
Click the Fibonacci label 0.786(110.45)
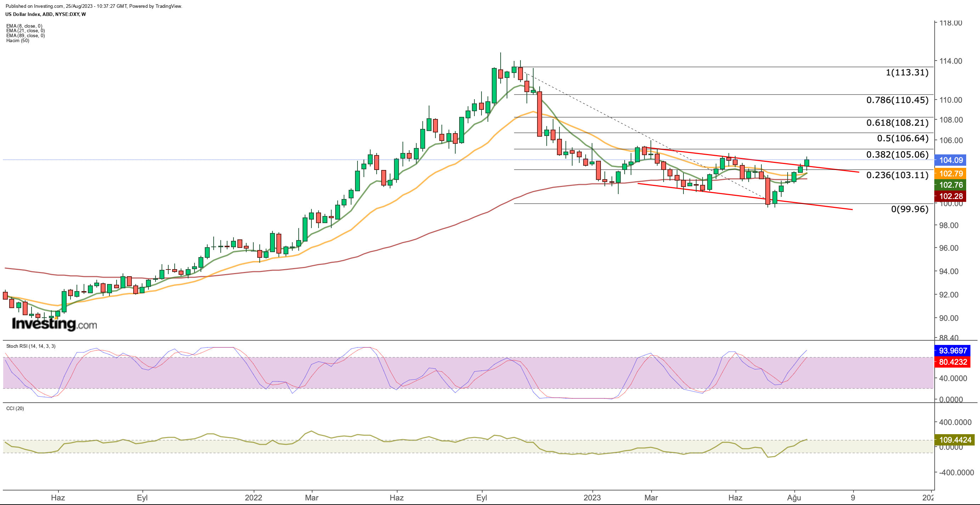click(897, 100)
